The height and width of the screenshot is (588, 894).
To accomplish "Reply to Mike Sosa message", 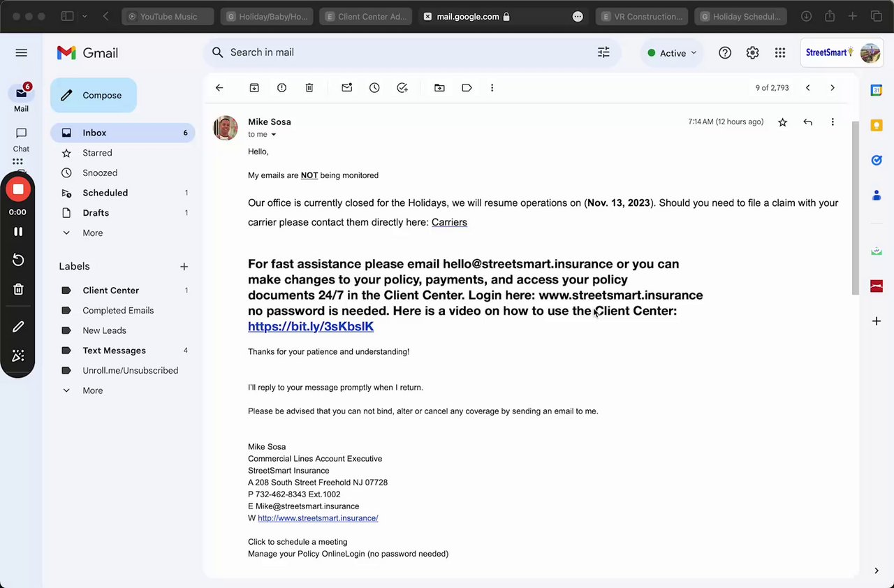I will [807, 122].
